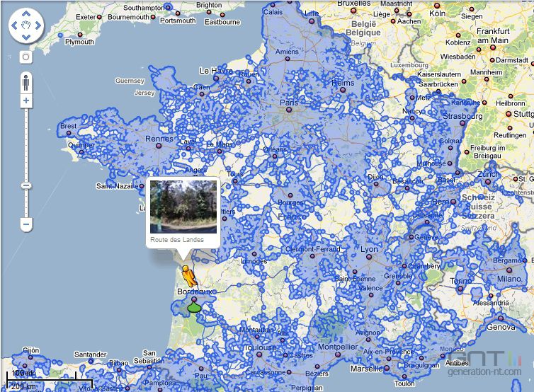Click the Orléans city marker
The width and height of the screenshot is (534, 392).
tap(275, 156)
